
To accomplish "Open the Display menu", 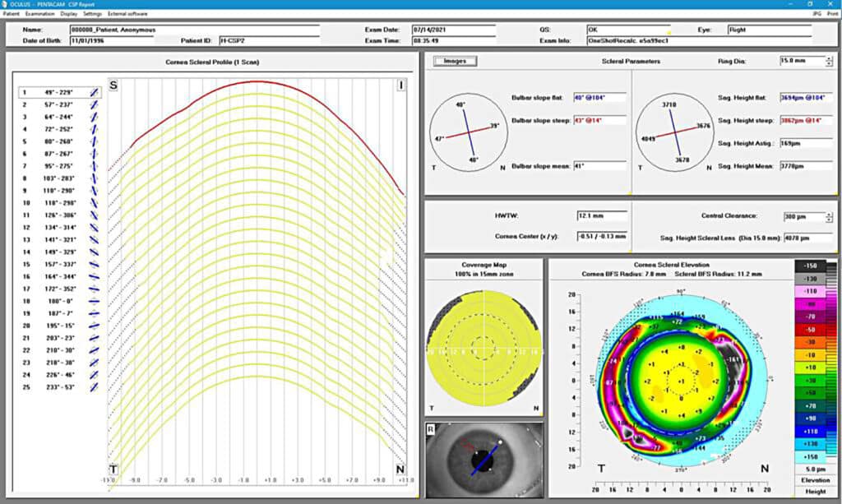I will coord(69,13).
